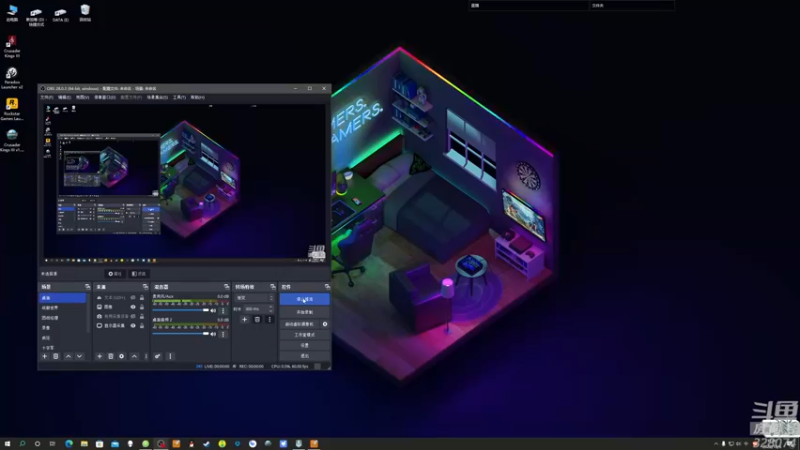Enable Studio Mode from Controls
The image size is (800, 450).
[305, 335]
